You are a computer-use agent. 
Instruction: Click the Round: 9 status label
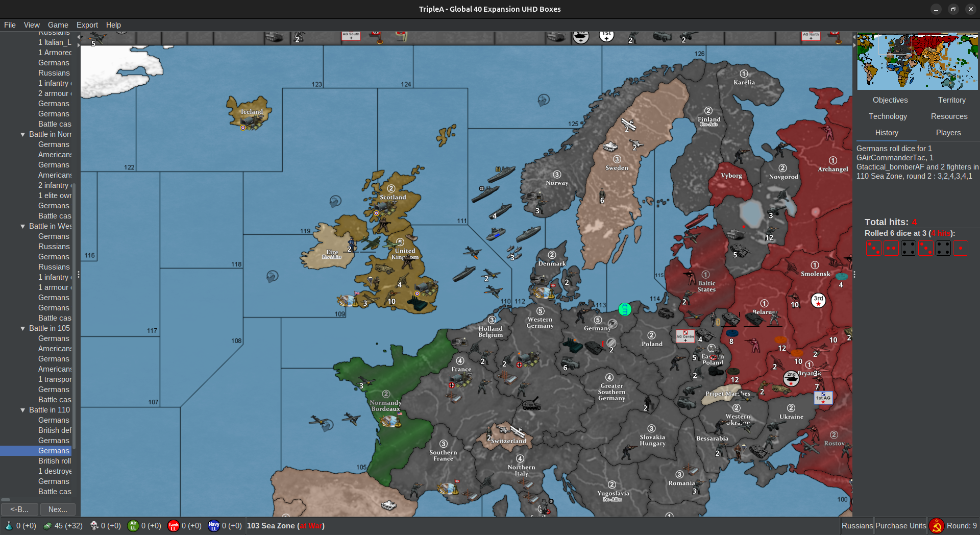[x=962, y=526]
